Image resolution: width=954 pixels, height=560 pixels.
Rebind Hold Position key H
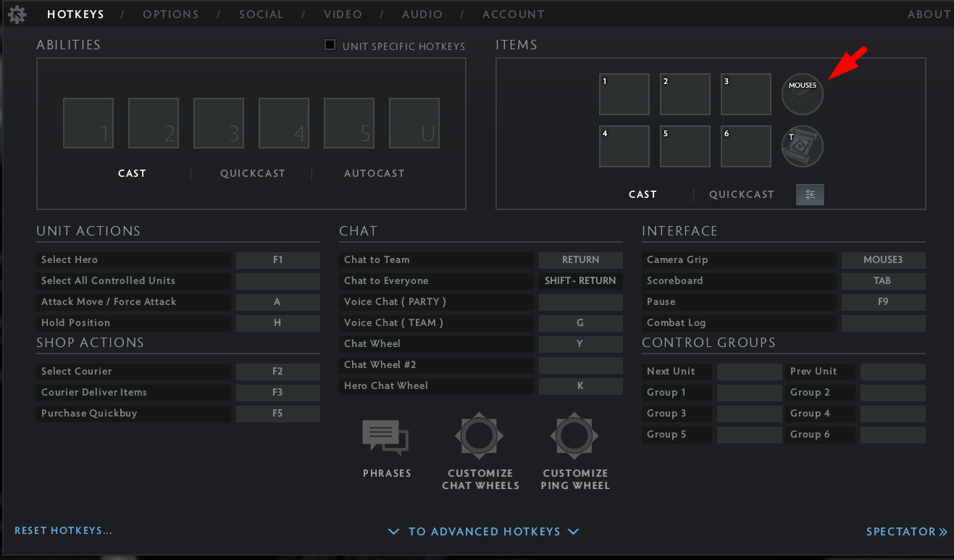click(x=278, y=323)
